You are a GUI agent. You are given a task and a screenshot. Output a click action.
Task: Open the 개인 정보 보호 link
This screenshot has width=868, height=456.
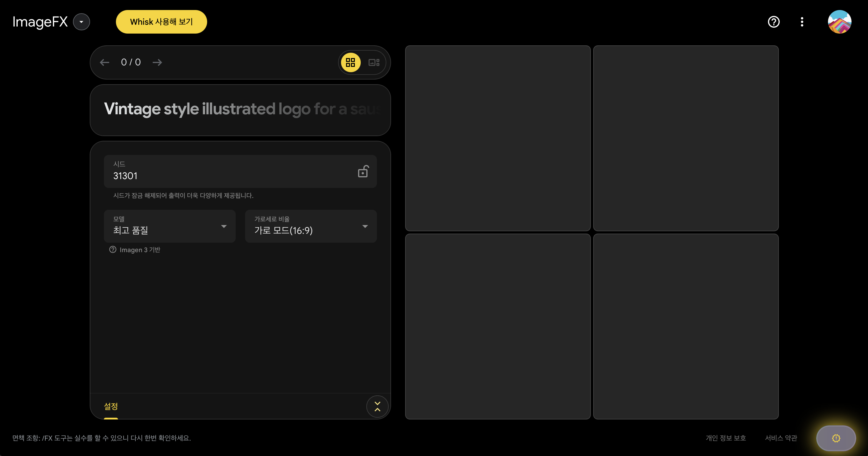point(726,438)
